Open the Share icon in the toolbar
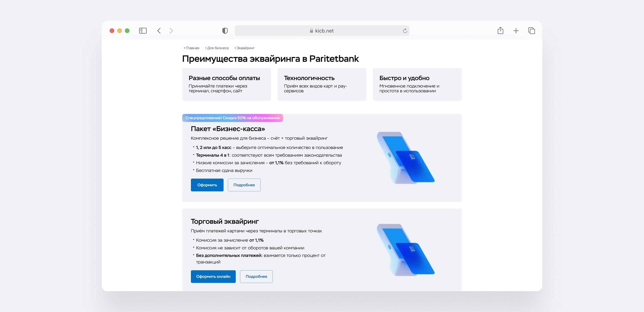The width and height of the screenshot is (644, 312). coord(500,31)
